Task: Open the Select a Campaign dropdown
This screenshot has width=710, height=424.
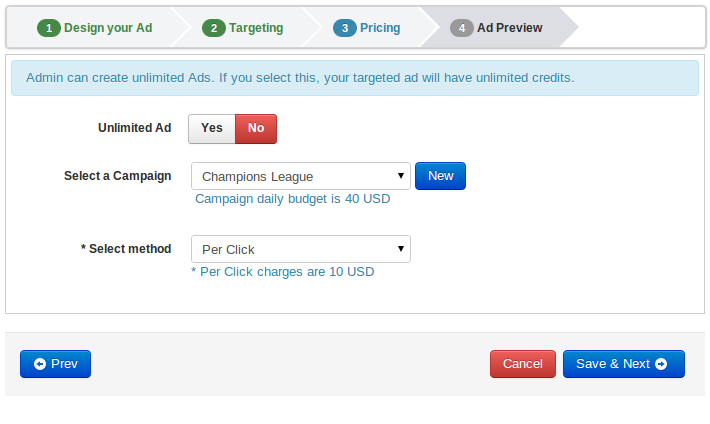Action: (300, 176)
